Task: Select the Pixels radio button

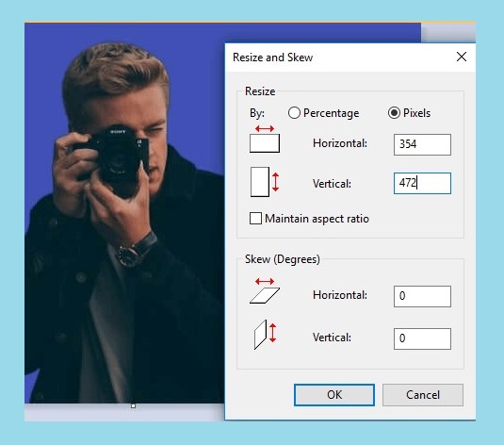Action: click(394, 113)
